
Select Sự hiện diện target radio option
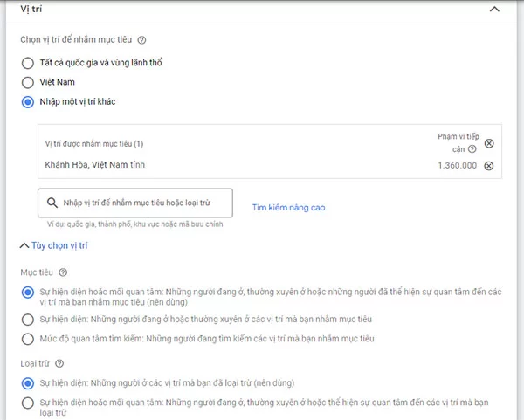tap(28, 320)
